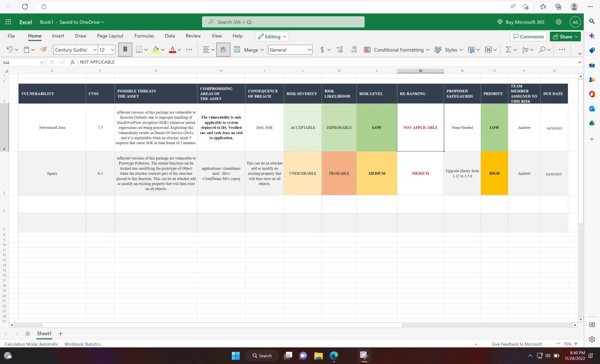Click the Decrease Decimal icon

(x=353, y=49)
